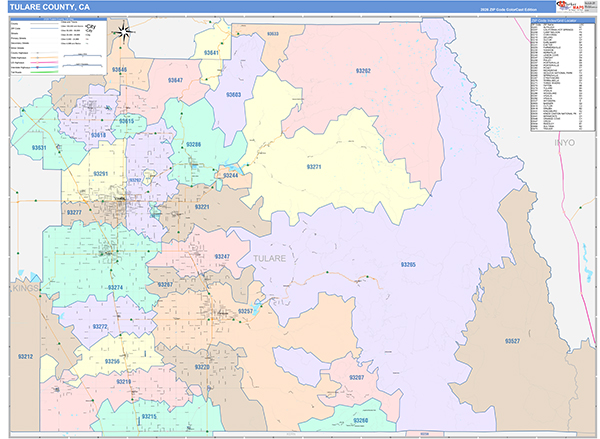Select ZIP code label 93267
The width and height of the screenshot is (600, 439).
point(165,284)
